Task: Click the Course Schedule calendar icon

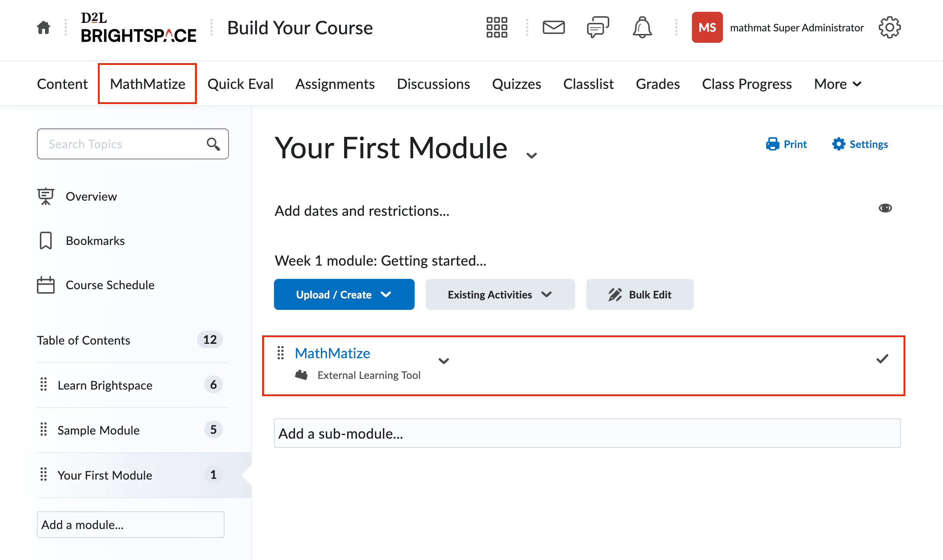Action: [x=46, y=285]
